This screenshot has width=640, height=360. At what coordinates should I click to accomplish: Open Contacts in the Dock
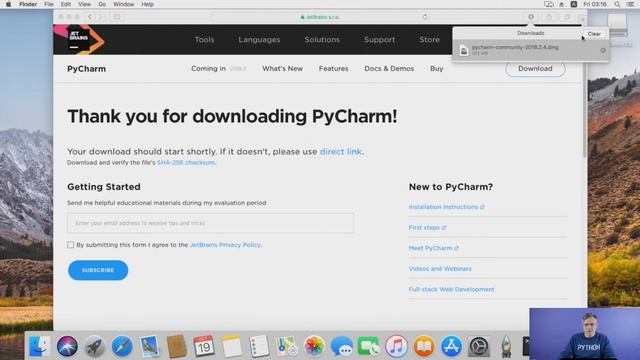click(177, 346)
